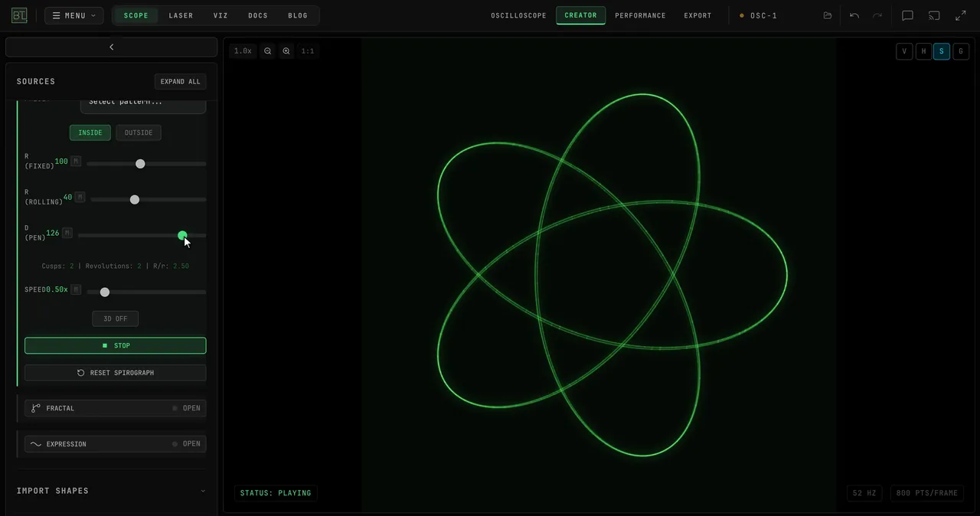Open the Performance tab
980x516 pixels.
tap(640, 15)
